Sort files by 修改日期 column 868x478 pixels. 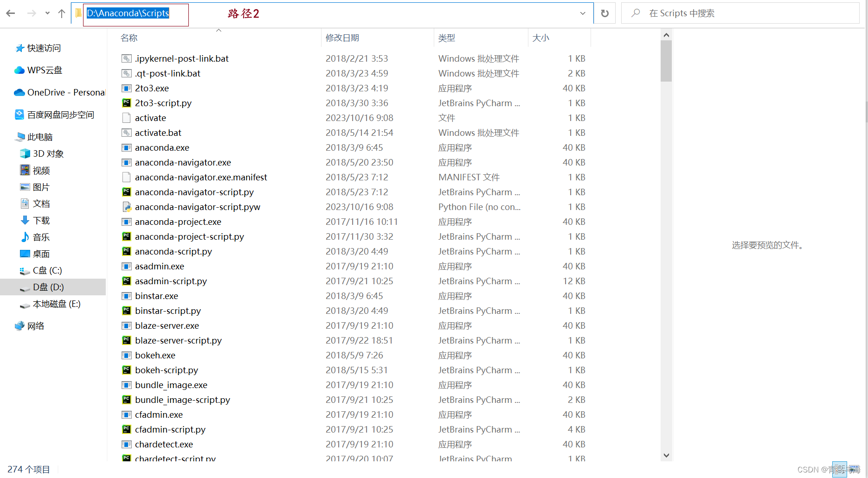coord(342,38)
